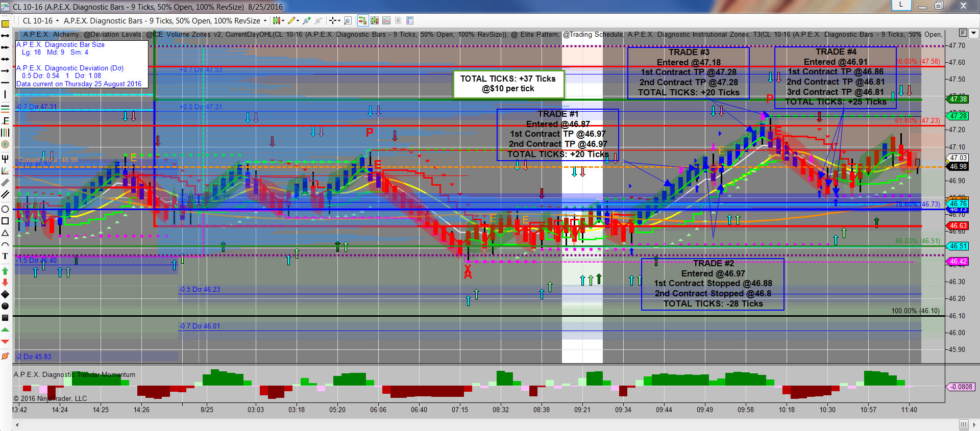Image resolution: width=980 pixels, height=431 pixels.
Task: Expand the crosshair cursor dropdown arrow
Action: click(339, 21)
